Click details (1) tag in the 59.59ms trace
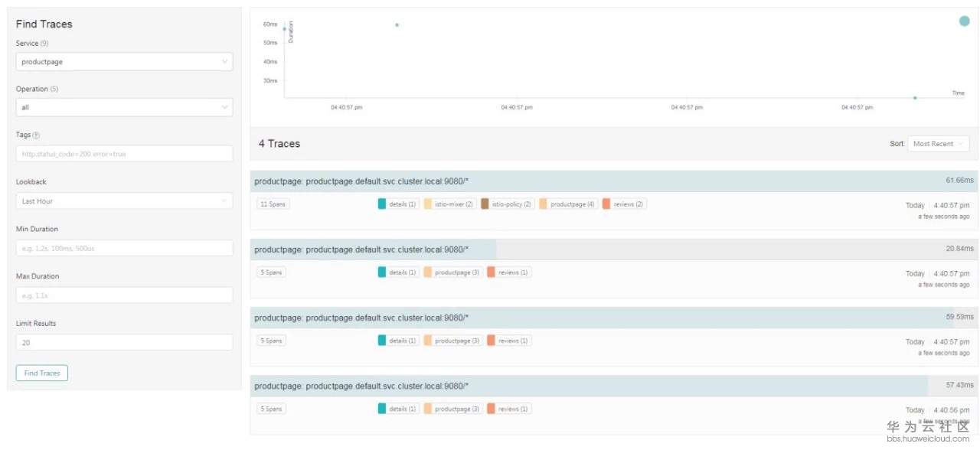 [x=398, y=341]
